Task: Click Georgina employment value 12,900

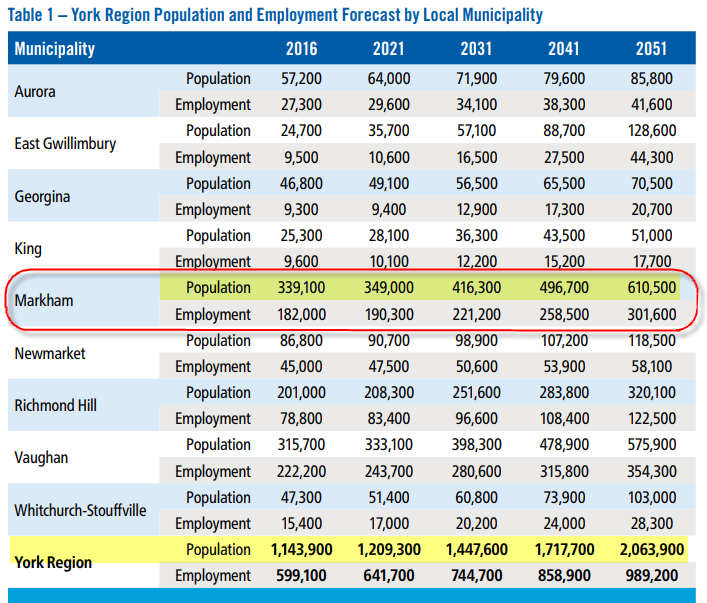Action: [477, 210]
